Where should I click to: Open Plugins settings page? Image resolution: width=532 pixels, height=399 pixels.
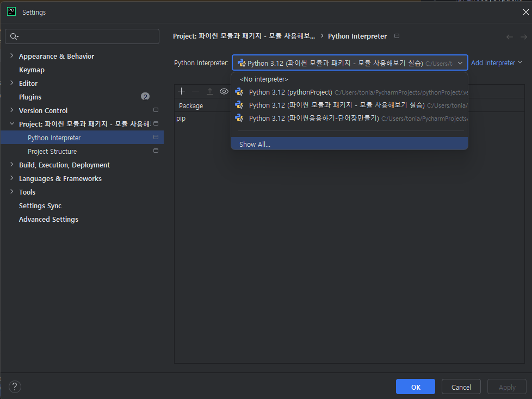(30, 97)
